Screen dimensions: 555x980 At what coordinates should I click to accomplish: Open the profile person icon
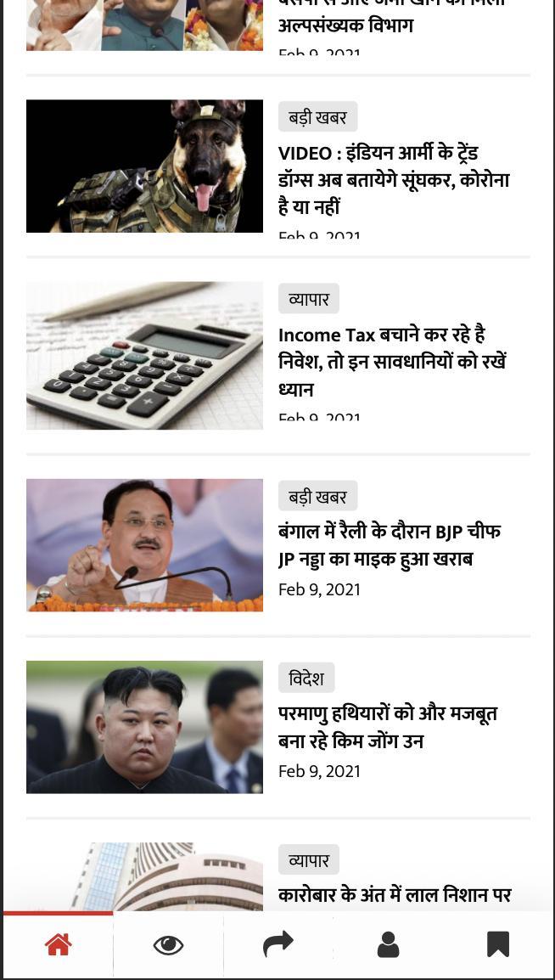coord(389,944)
